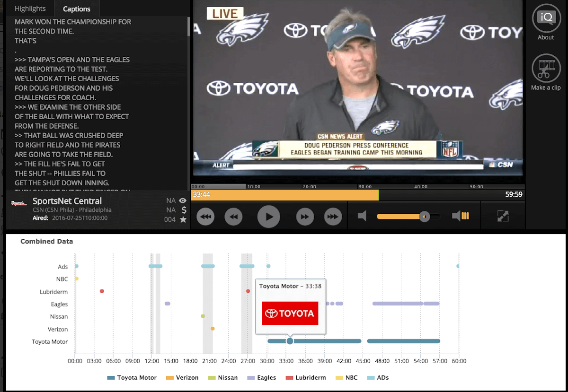Switch to the Highlights tab
This screenshot has height=392, width=568.
pyautogui.click(x=30, y=9)
